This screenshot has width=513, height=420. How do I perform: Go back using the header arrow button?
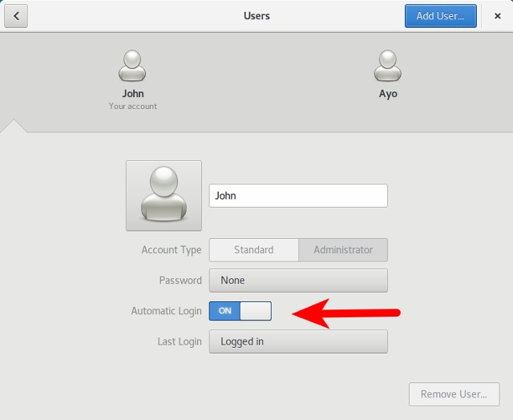16,16
